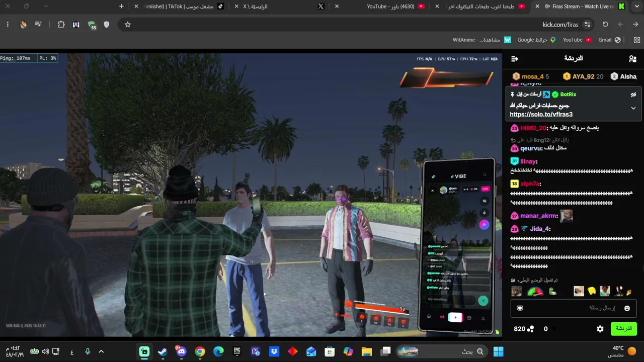Image resolution: width=644 pixels, height=362 pixels.
Task: Open Steam from the taskbar
Action: [x=163, y=351]
